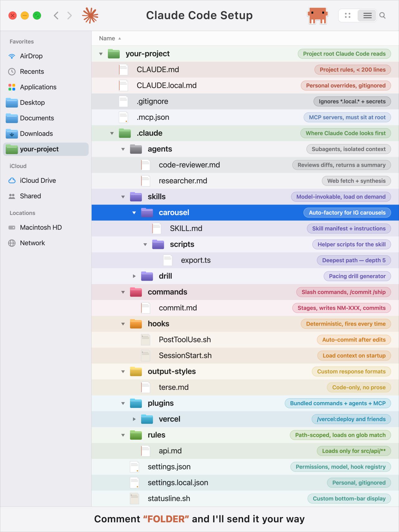Collapse the carousel folder
This screenshot has height=532, width=399.
(134, 213)
